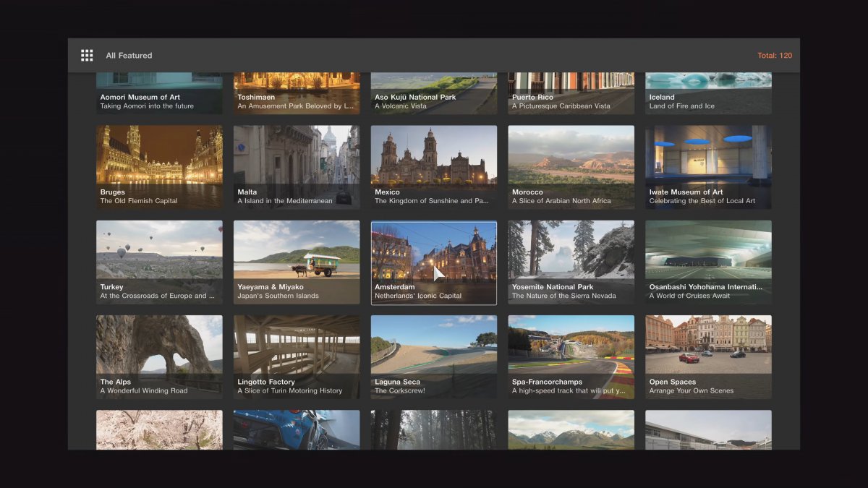Select the Spa-Francorchamps track thumbnail
The height and width of the screenshot is (488, 868).
571,357
